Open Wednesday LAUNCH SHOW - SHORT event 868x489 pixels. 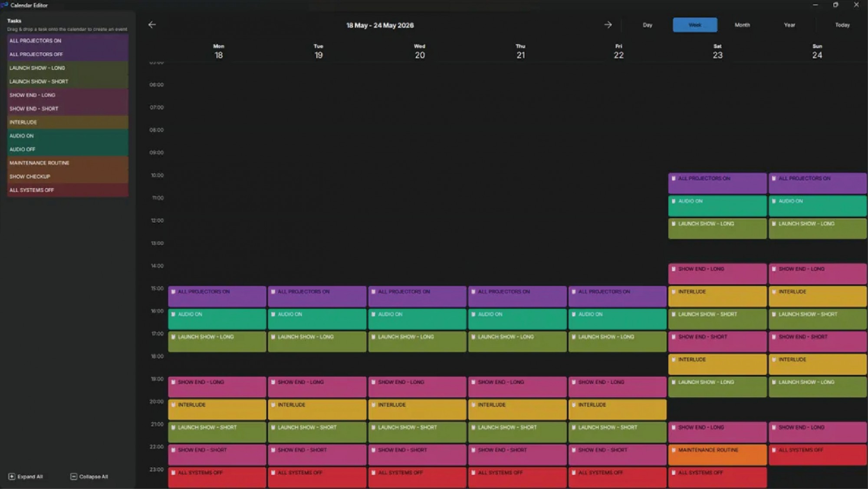pyautogui.click(x=417, y=432)
